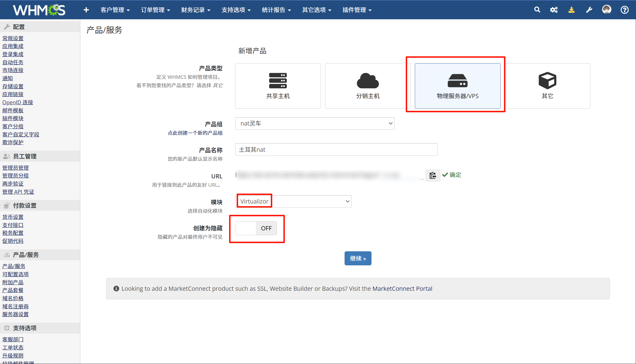636x364 pixels.
Task: Open the 客户管理 navigation menu
Action: [115, 10]
